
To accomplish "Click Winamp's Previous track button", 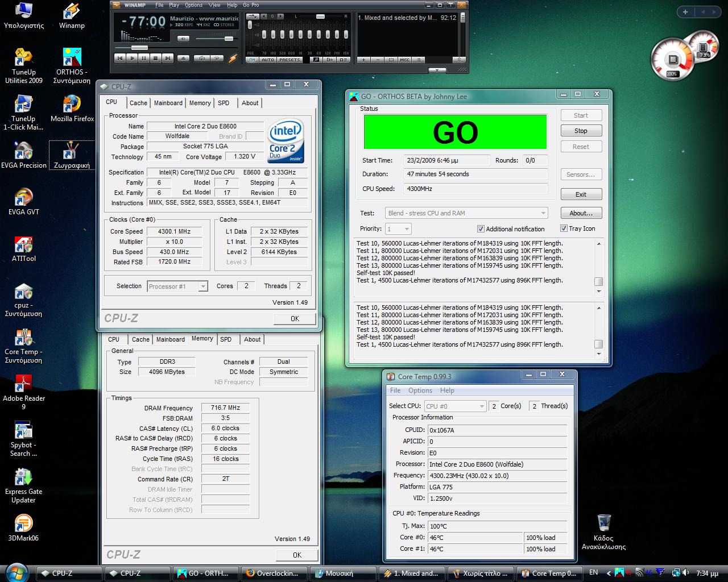I will [120, 58].
